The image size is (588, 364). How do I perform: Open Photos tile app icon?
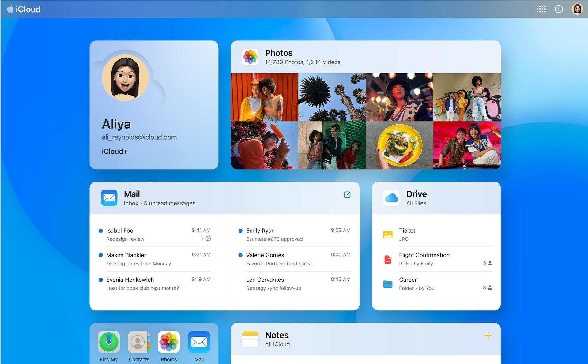(250, 57)
